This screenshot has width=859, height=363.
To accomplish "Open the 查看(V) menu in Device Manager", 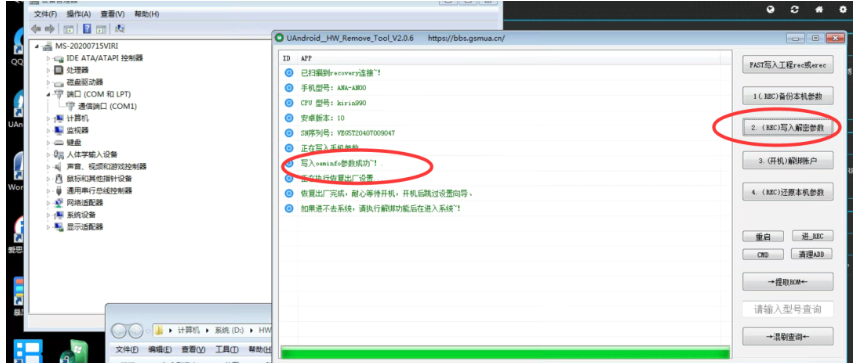I will pyautogui.click(x=112, y=14).
